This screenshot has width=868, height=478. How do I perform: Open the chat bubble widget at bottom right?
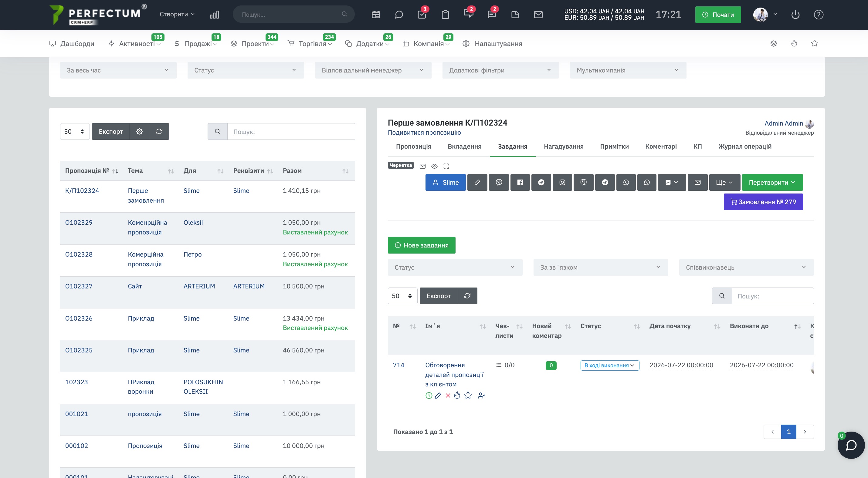click(x=851, y=445)
